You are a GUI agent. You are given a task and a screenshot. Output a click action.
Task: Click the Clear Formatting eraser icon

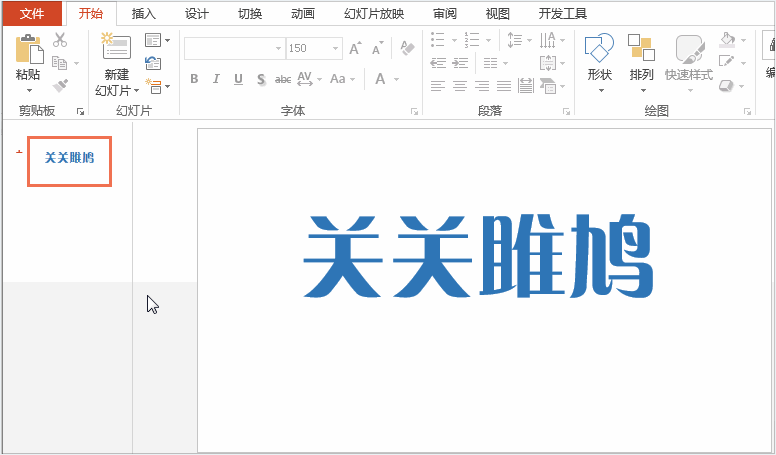407,49
